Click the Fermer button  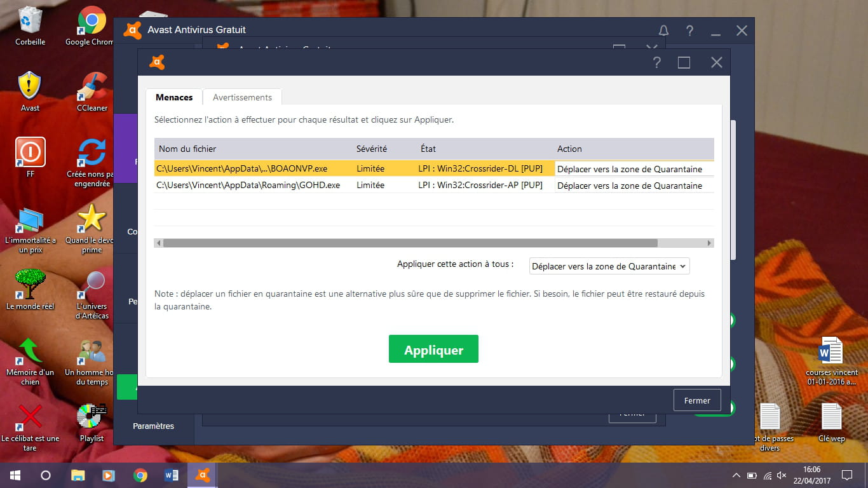(697, 400)
